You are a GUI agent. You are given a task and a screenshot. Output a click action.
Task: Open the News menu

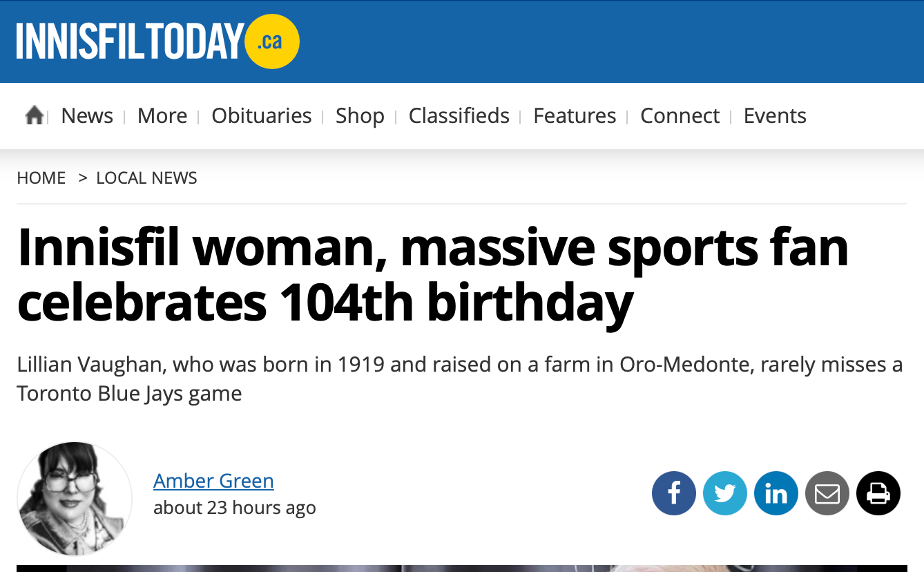[87, 115]
